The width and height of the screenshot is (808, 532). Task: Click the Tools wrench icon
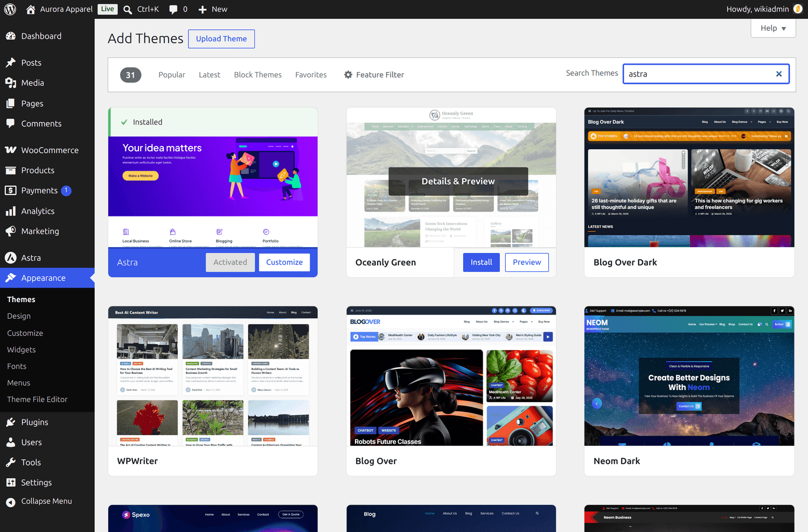(x=11, y=463)
